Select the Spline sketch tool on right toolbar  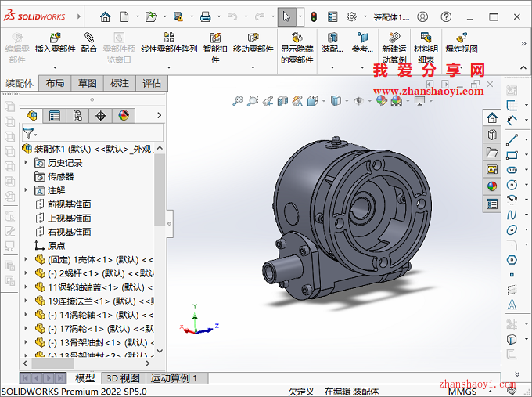click(512, 215)
